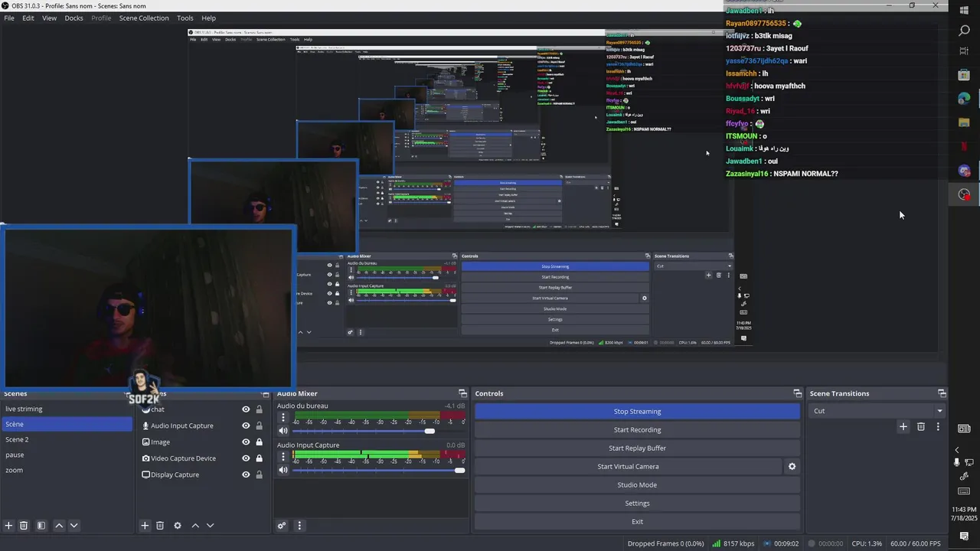Open the View menu
Screen dimensions: 980x551
click(x=49, y=18)
